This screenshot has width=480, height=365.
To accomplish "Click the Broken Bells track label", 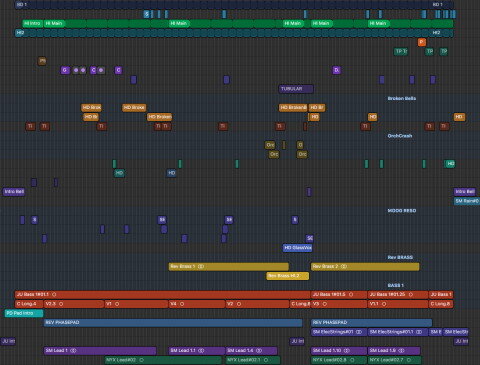I will point(402,98).
